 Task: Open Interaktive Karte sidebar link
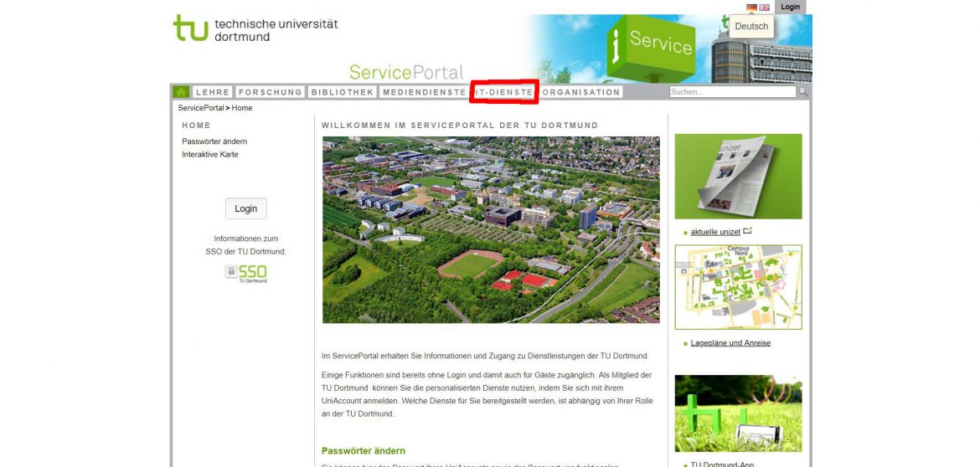click(210, 154)
